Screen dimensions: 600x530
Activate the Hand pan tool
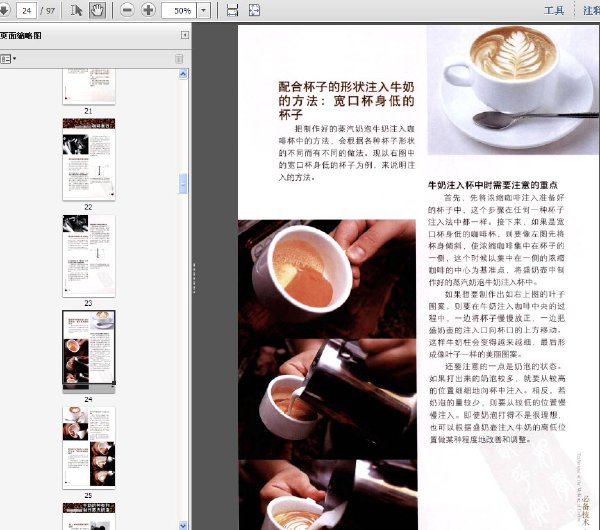pos(97,10)
